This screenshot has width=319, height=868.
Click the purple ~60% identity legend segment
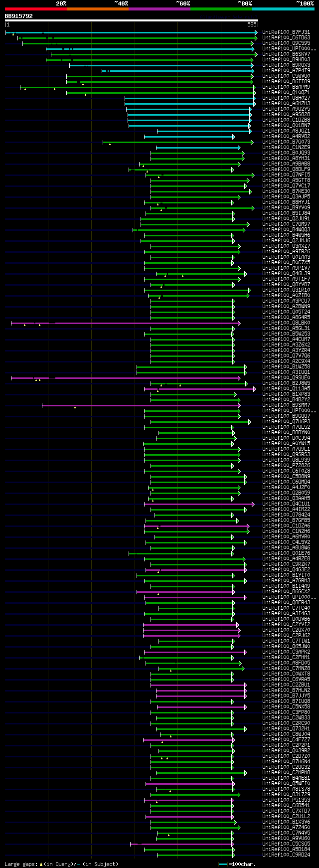coord(159,9)
